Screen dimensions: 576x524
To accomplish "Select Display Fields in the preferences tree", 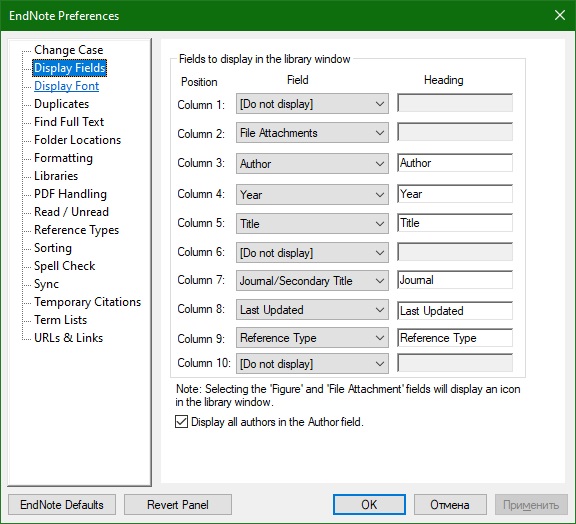I will [69, 68].
